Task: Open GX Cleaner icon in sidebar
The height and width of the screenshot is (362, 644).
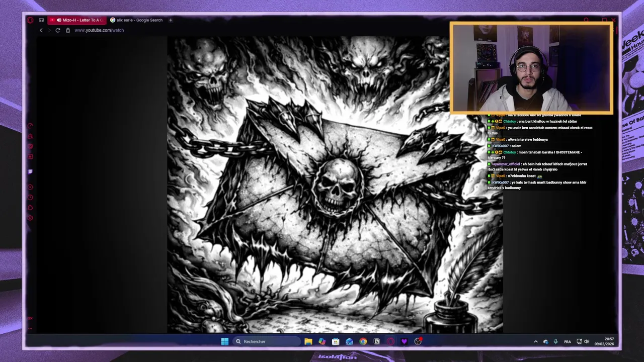Action: click(x=30, y=136)
